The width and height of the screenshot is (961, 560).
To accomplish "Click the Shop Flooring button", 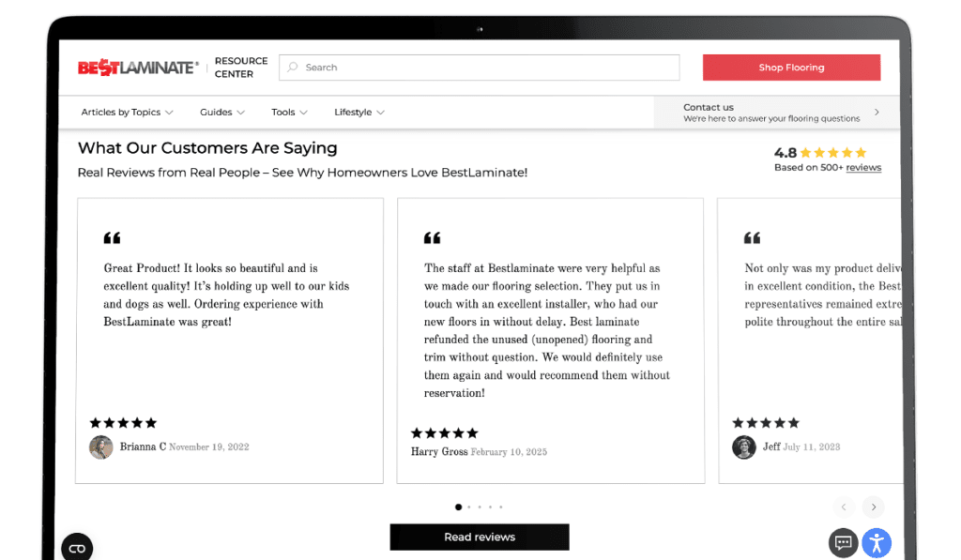I will tap(791, 68).
